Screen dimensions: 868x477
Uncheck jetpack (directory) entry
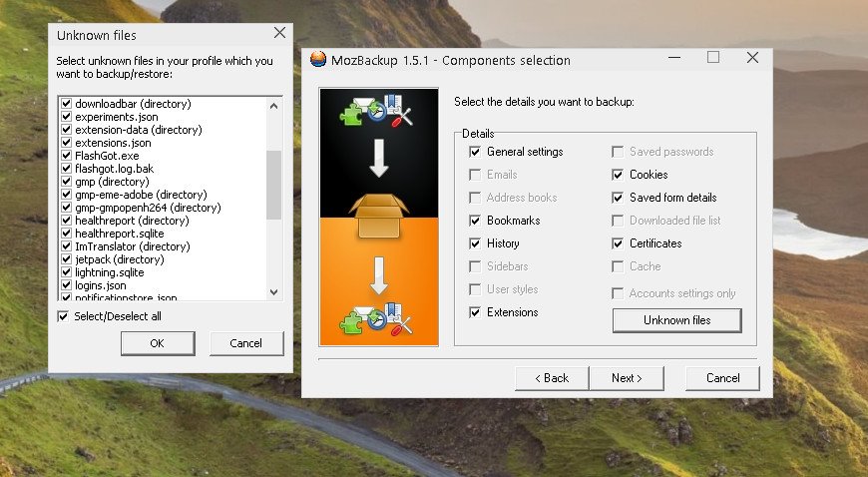pos(67,259)
